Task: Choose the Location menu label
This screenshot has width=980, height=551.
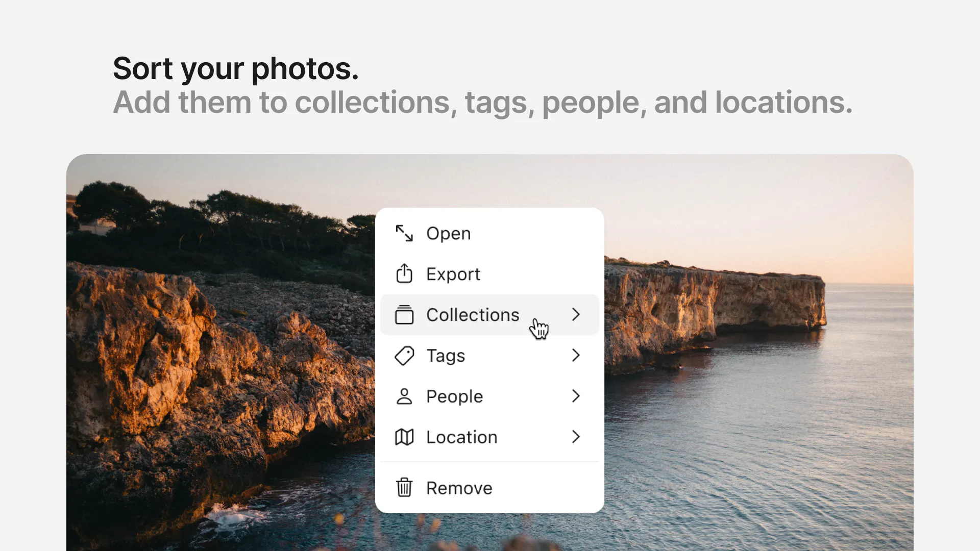Action: tap(461, 437)
